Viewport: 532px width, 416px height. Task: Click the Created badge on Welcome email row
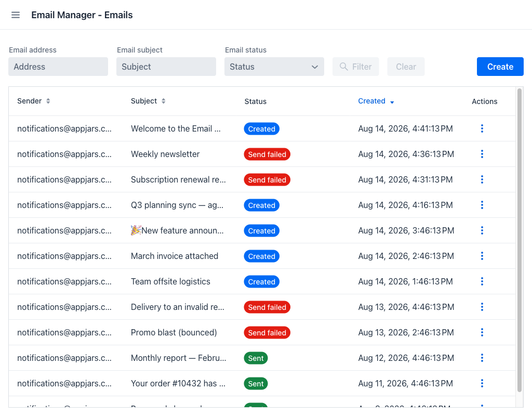pos(262,129)
